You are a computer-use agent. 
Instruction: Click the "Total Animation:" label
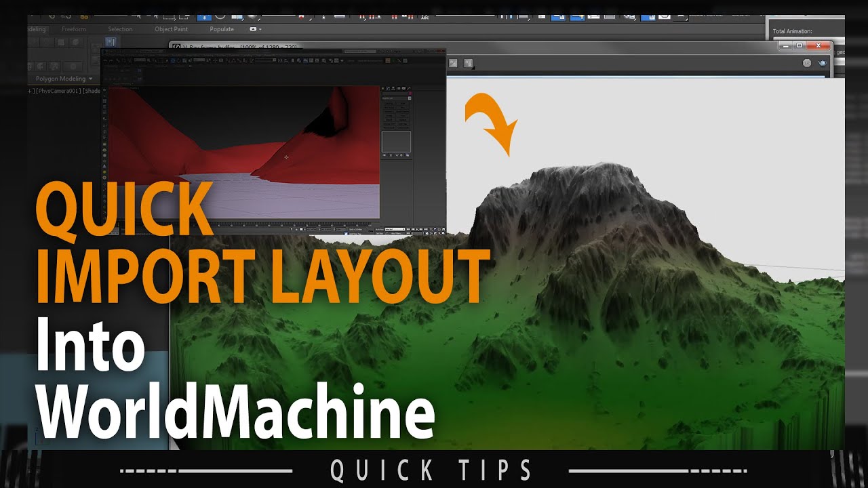click(x=792, y=31)
